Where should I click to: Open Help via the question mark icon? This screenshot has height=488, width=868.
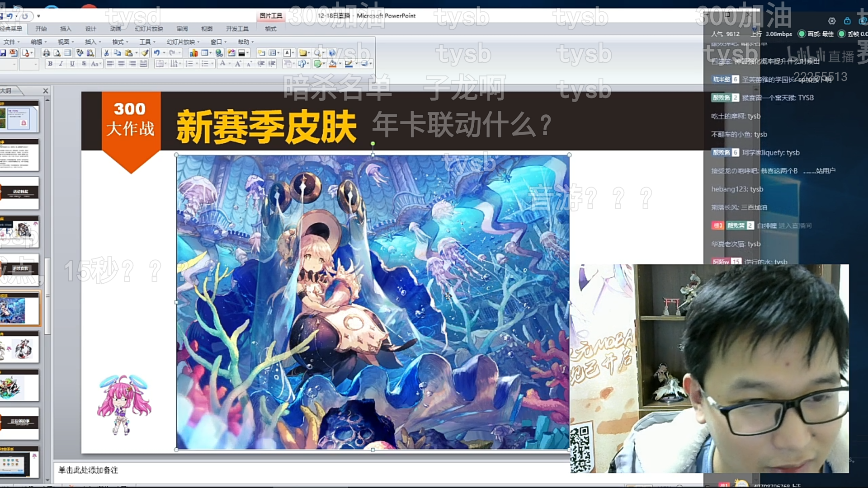point(332,53)
